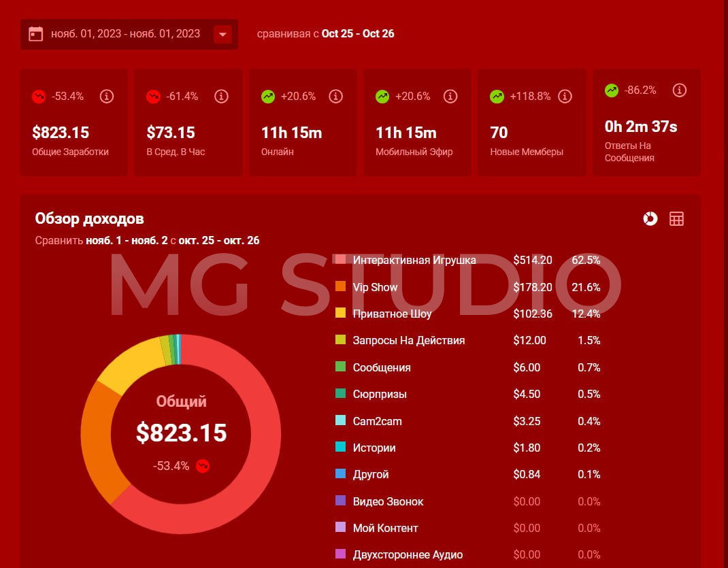The image size is (728, 568).
Task: Click info icon on Онлайн card
Action: (335, 97)
